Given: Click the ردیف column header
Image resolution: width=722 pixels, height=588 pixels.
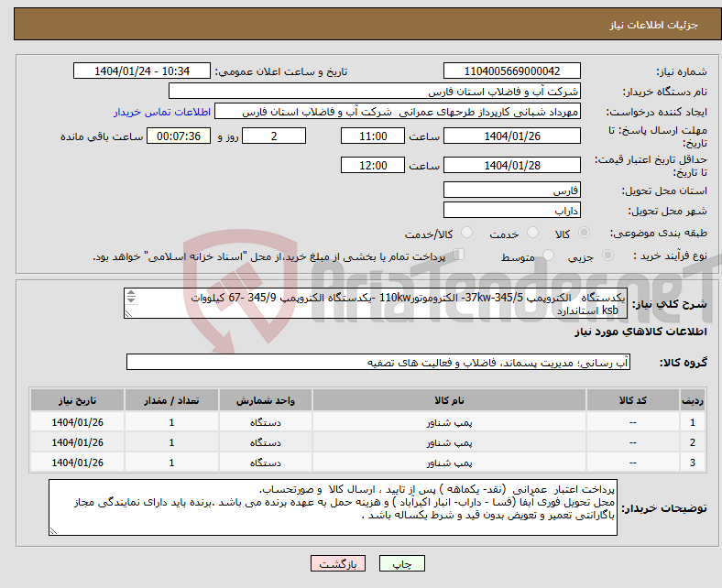Looking at the screenshot, I should pyautogui.click(x=693, y=400).
